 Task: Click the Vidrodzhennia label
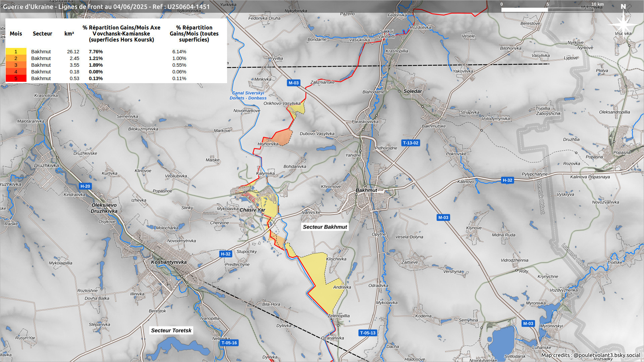coord(515,260)
